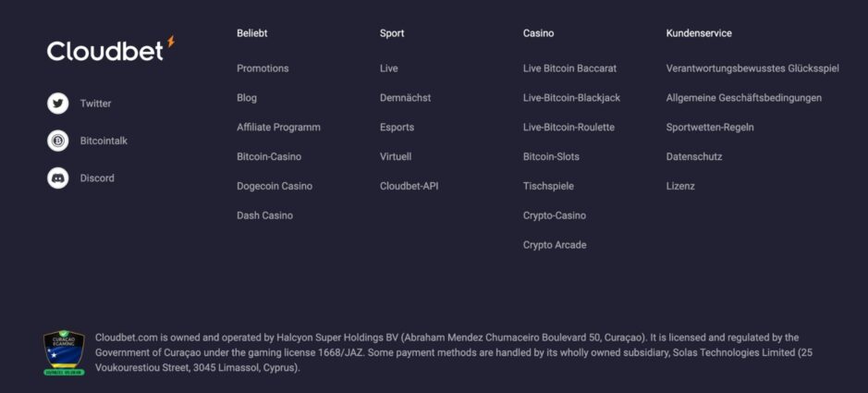Click the Discord logo icon

[x=57, y=178]
